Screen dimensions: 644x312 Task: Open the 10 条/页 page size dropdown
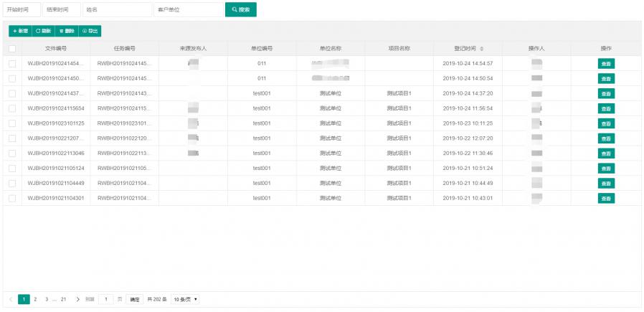click(x=185, y=299)
